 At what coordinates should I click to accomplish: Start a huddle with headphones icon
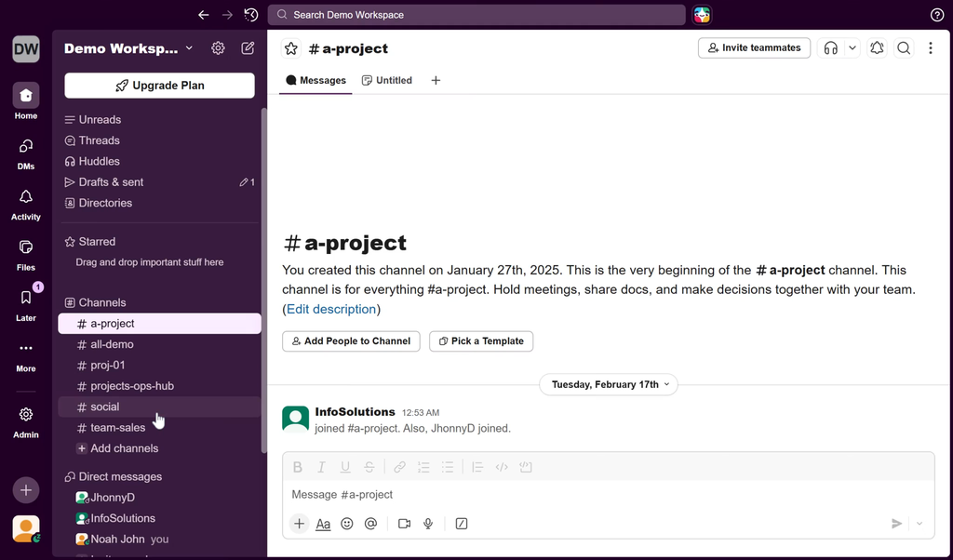(831, 48)
